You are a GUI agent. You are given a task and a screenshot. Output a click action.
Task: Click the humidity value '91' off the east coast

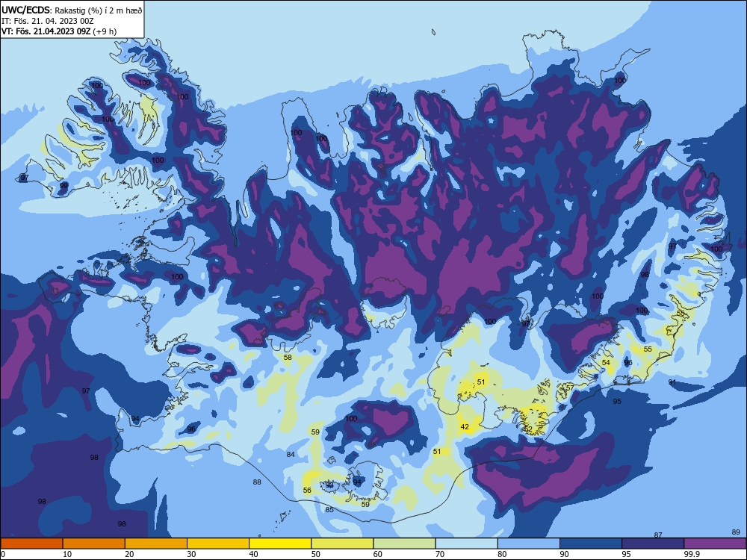(x=672, y=382)
